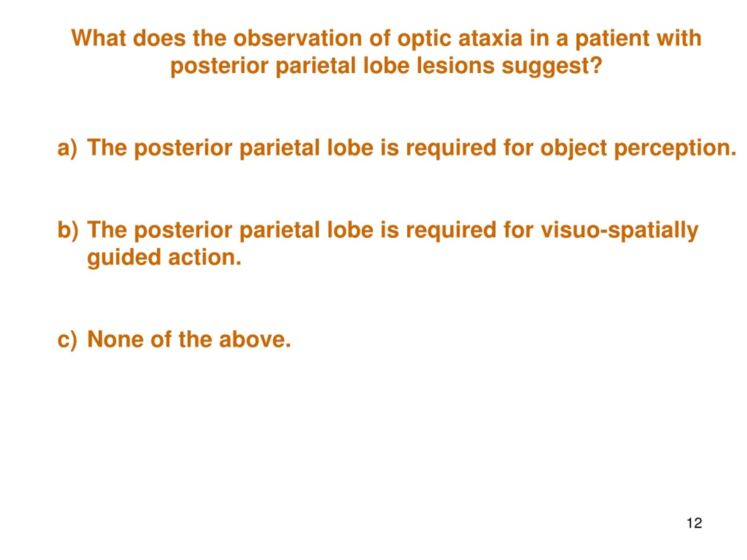
Task: Select answer option c) label
Action: [x=67, y=339]
